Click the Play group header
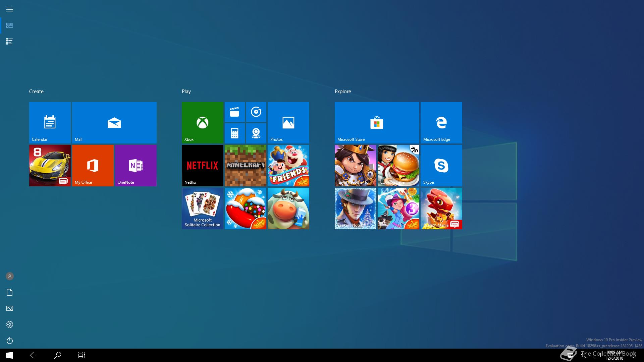Viewport: 644px width, 362px height. pos(186,92)
